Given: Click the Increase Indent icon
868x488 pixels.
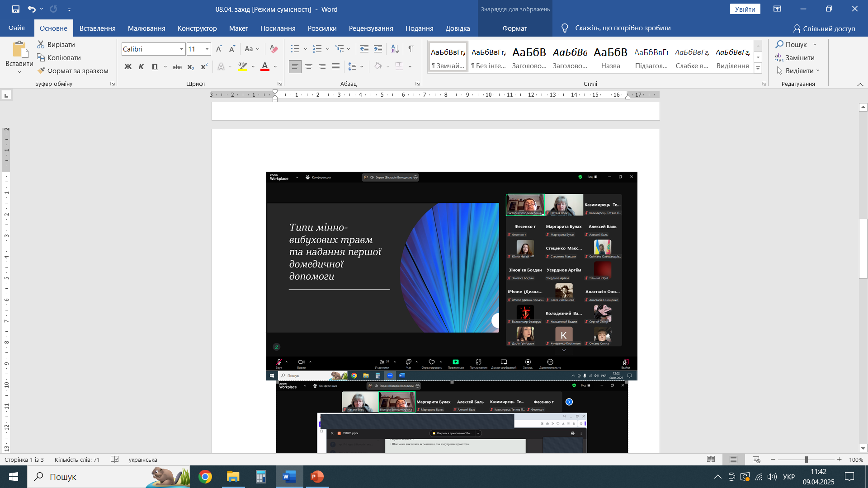Looking at the screenshot, I should coord(378,49).
